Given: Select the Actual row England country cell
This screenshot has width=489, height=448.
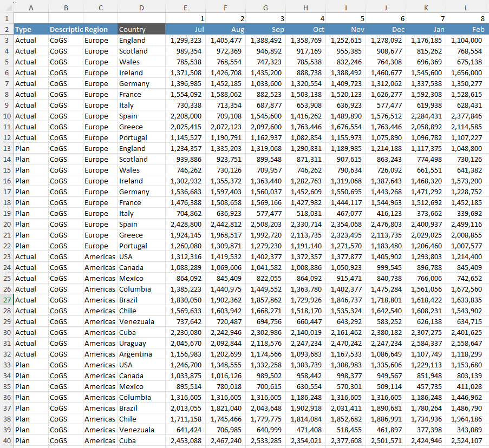Looking at the screenshot, I should 141,40.
